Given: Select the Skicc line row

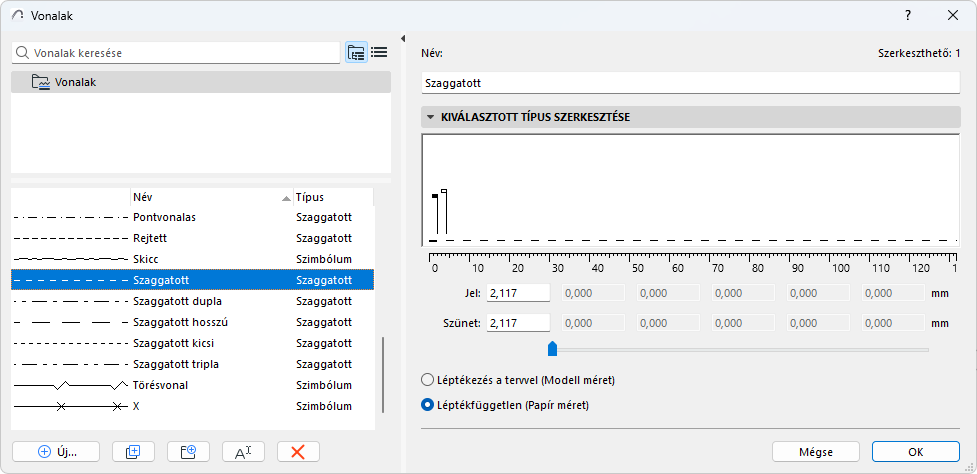Looking at the screenshot, I should (x=193, y=259).
